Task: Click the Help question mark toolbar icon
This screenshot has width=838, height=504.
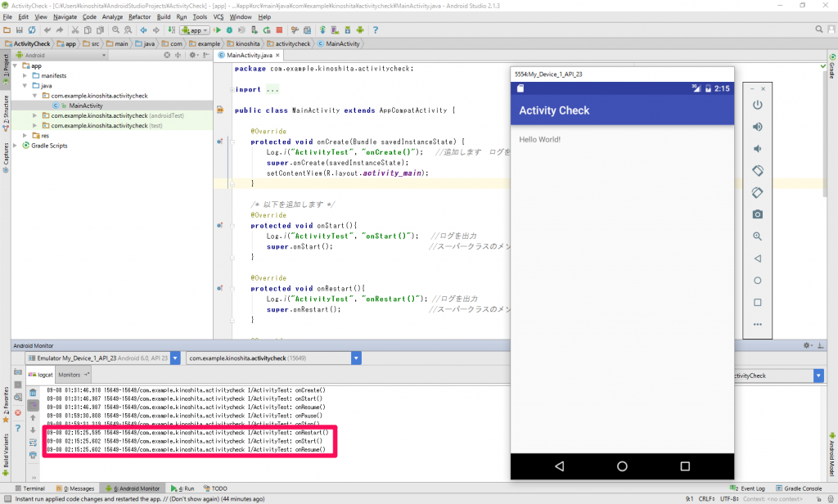Action: pyautogui.click(x=375, y=30)
